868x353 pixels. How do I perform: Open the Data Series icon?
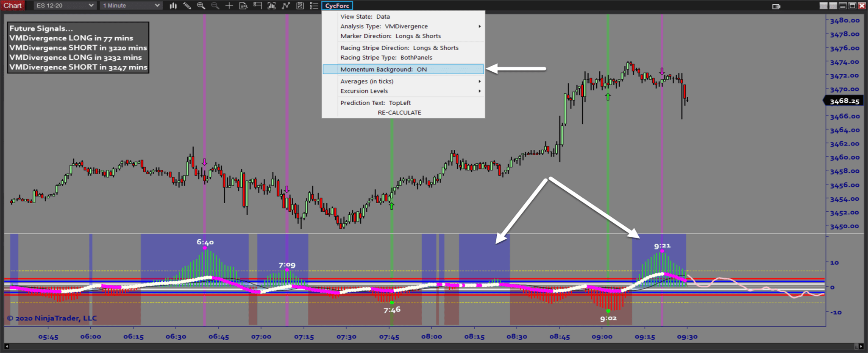[x=272, y=6]
